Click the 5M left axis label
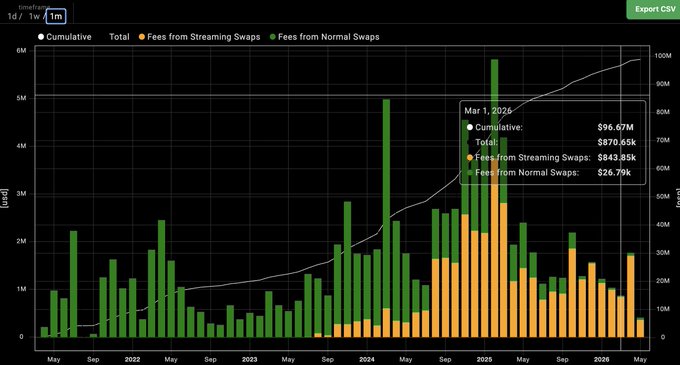680x365 pixels. click(21, 98)
